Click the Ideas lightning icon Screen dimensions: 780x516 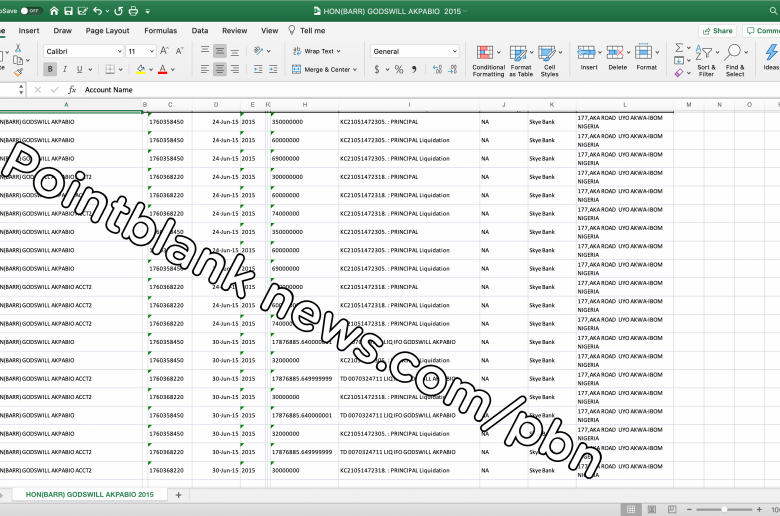point(772,58)
